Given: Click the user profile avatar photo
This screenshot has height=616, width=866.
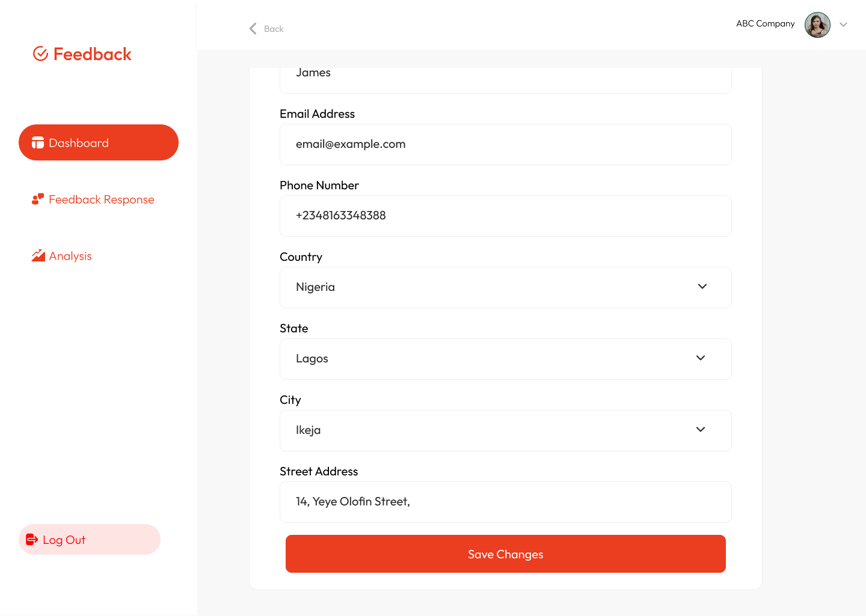Looking at the screenshot, I should (817, 25).
